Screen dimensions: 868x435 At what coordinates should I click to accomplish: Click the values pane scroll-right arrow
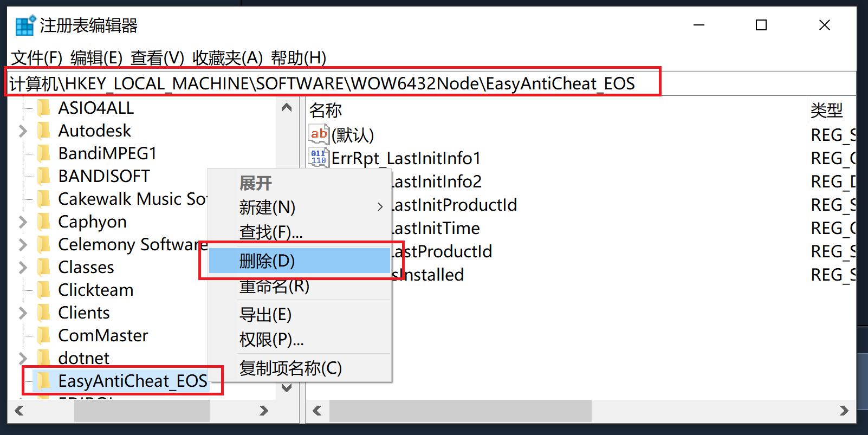[x=844, y=411]
